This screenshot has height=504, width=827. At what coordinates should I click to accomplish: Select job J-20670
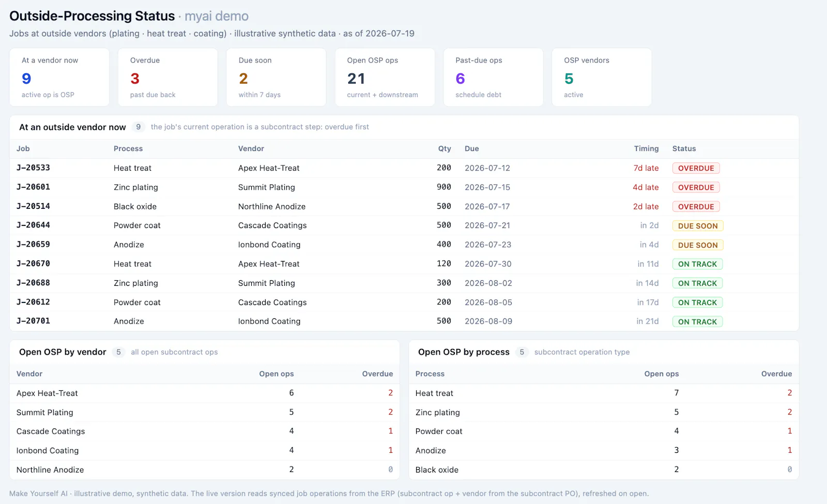click(33, 264)
